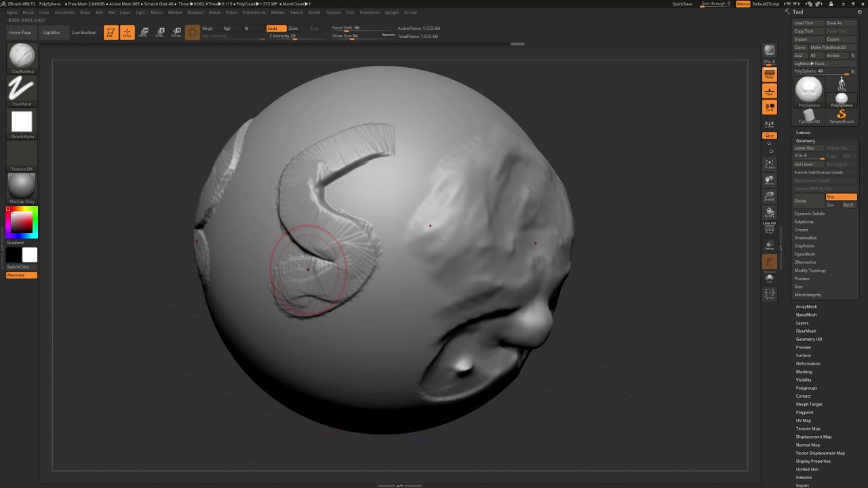Click the Tool palette reset arrow icon
The height and width of the screenshot is (488, 868).
point(860,12)
